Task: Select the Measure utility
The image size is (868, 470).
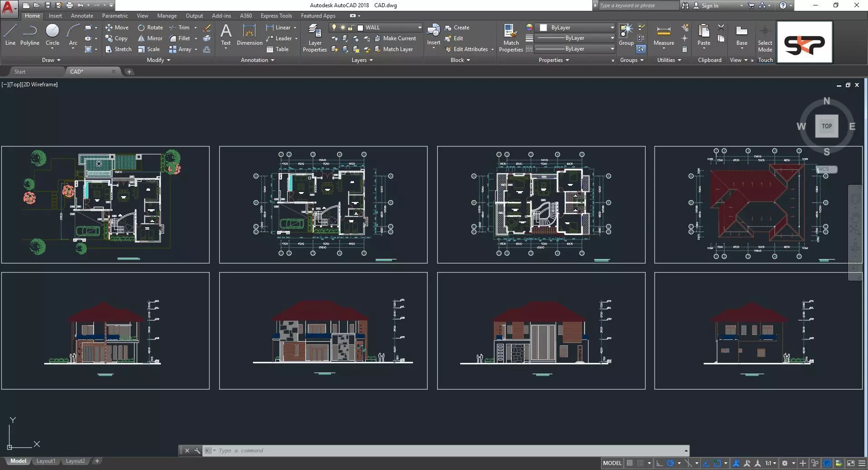Action: (664, 35)
